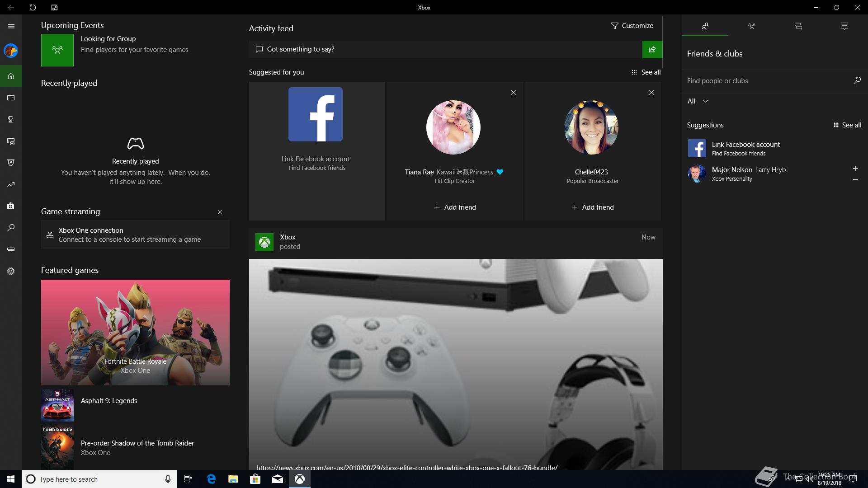Switch to the Friends tab in the right panel

[x=705, y=26]
